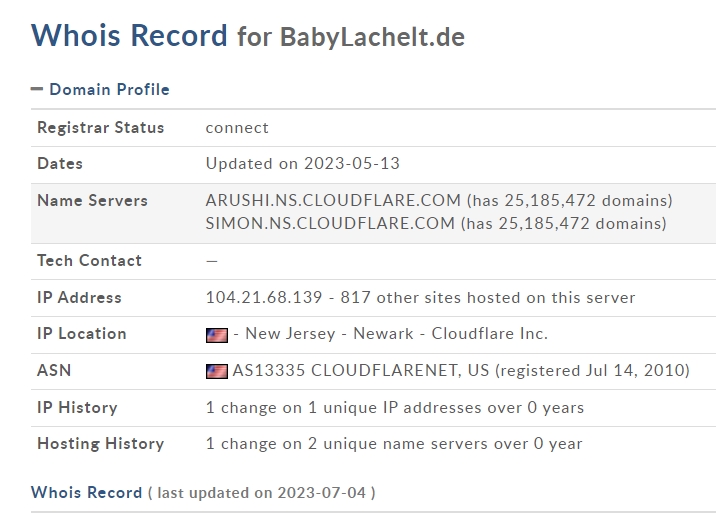Screen dimensions: 716x513
Task: Click the Name Servers row label
Action: pyautogui.click(x=92, y=200)
